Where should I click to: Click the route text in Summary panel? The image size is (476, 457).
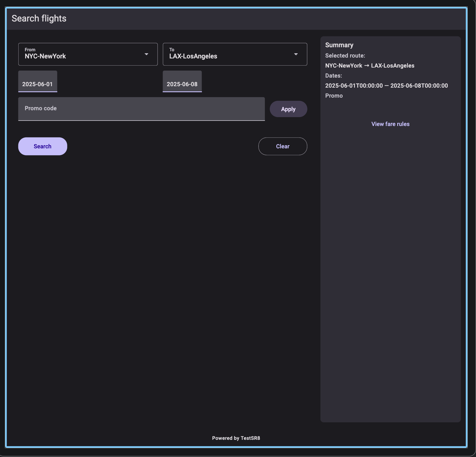click(x=369, y=66)
